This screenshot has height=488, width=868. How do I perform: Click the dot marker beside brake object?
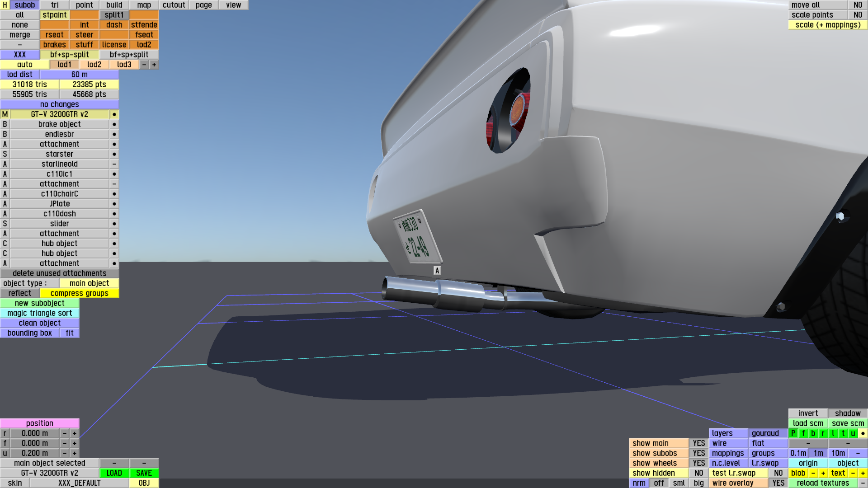pos(114,124)
